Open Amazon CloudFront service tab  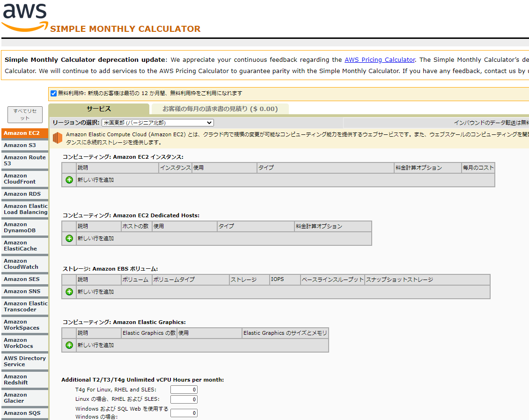[25, 179]
